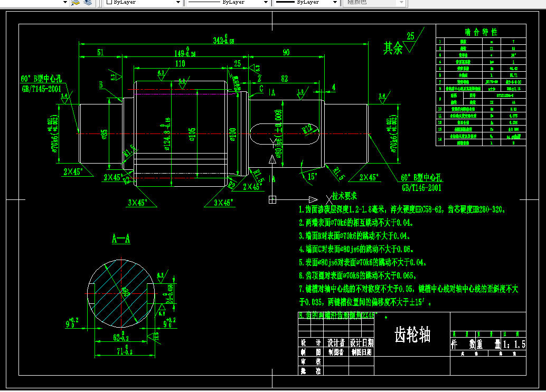This screenshot has width=546, height=392.
Task: Select the UCS origin icon in drawing
Action: (x=272, y=199)
